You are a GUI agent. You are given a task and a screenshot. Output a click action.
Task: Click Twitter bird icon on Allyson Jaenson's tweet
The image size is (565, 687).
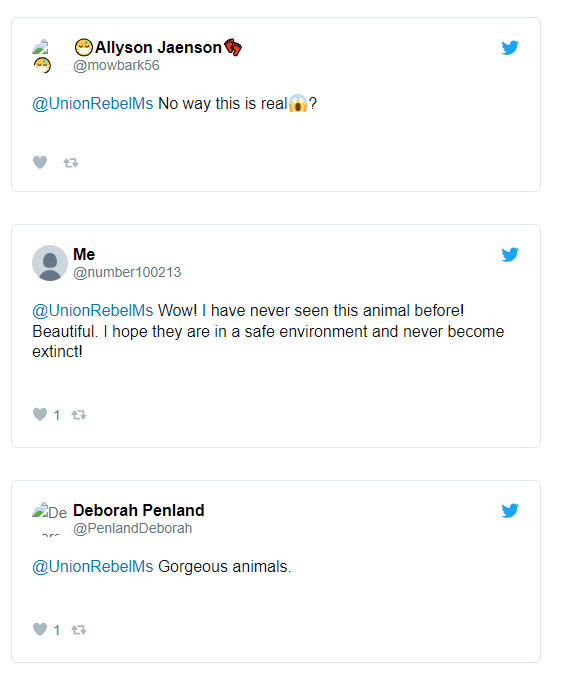[x=510, y=47]
